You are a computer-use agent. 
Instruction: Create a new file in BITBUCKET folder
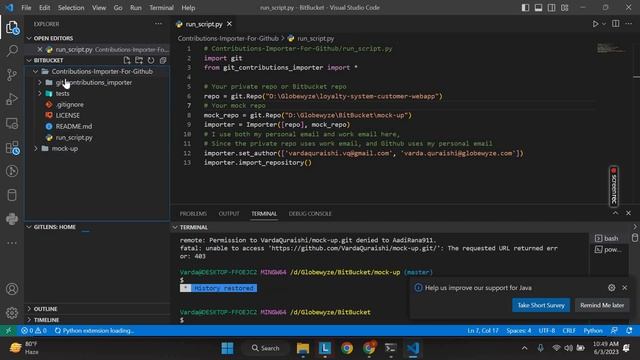127,60
